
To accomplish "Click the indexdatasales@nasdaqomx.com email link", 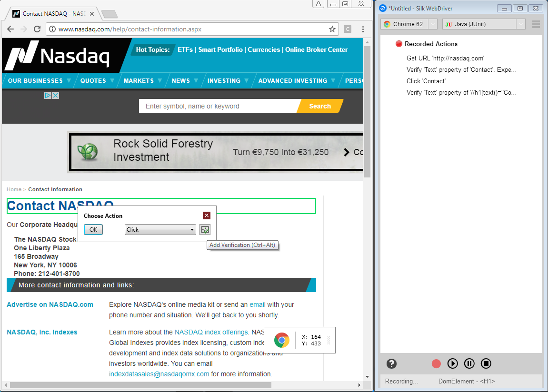I will (x=159, y=374).
